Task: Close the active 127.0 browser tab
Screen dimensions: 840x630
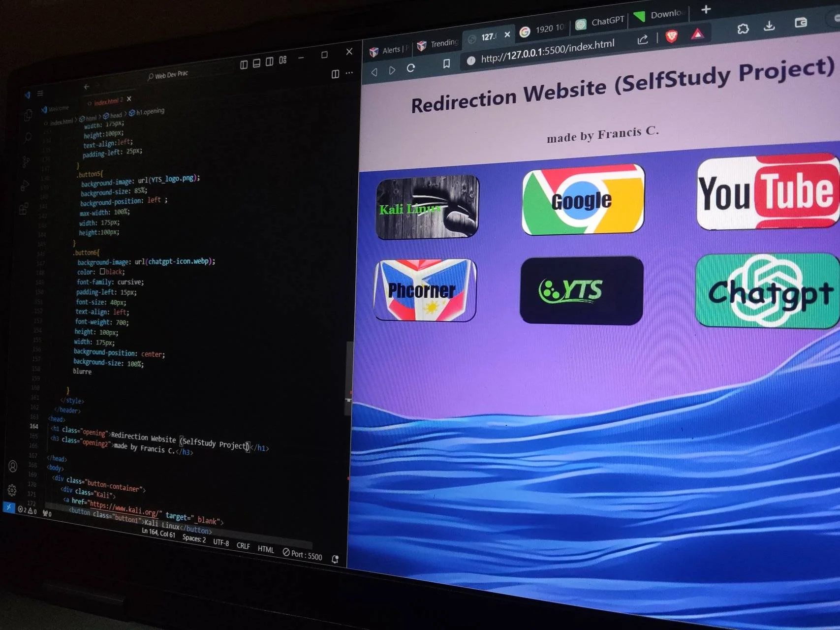Action: (x=507, y=34)
